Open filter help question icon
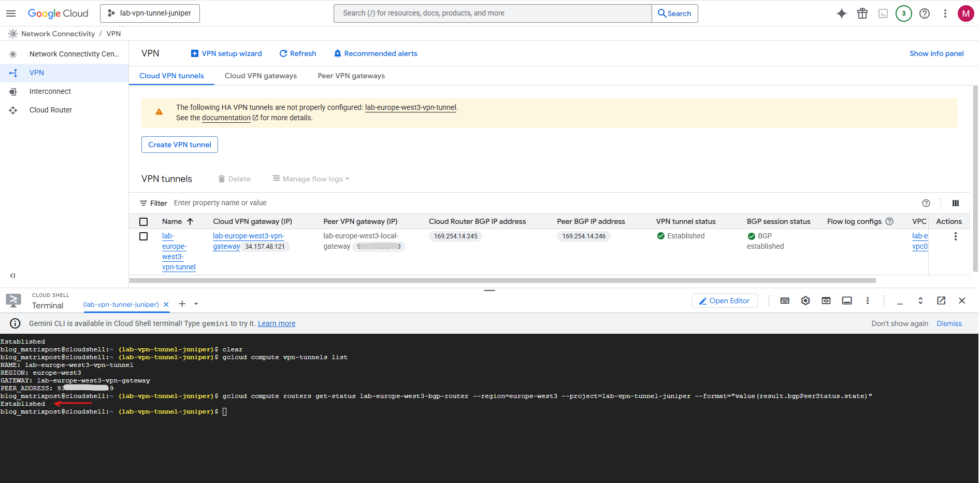 click(926, 203)
